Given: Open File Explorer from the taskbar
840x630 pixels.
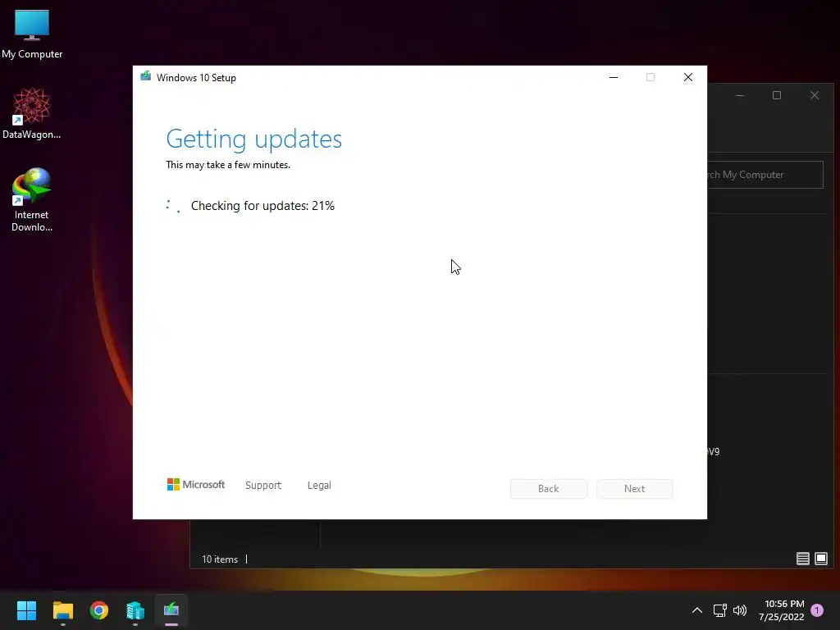Looking at the screenshot, I should 62,610.
